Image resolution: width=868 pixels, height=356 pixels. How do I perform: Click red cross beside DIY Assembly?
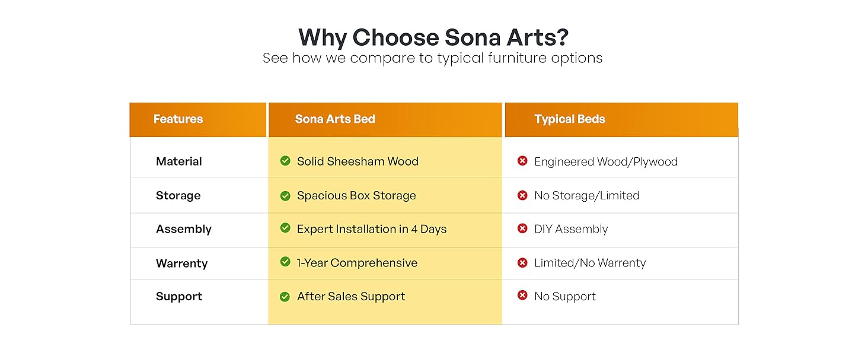click(522, 228)
